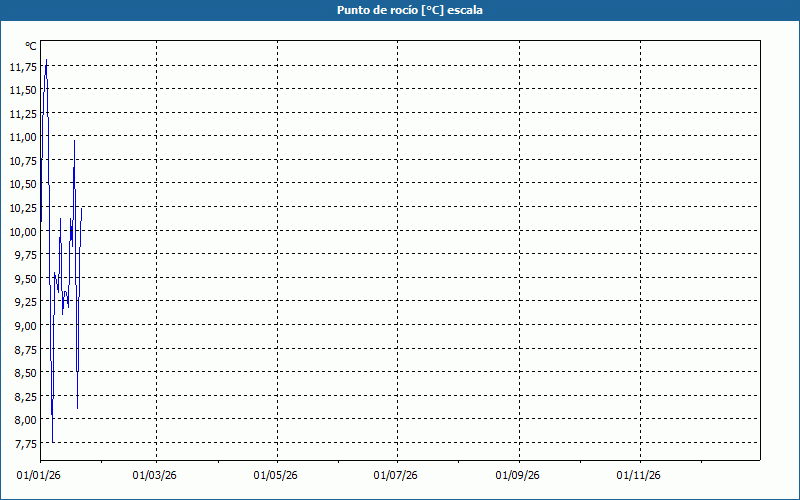Select the 10,00 y-axis tick label
This screenshot has width=800, height=500.
coord(22,231)
